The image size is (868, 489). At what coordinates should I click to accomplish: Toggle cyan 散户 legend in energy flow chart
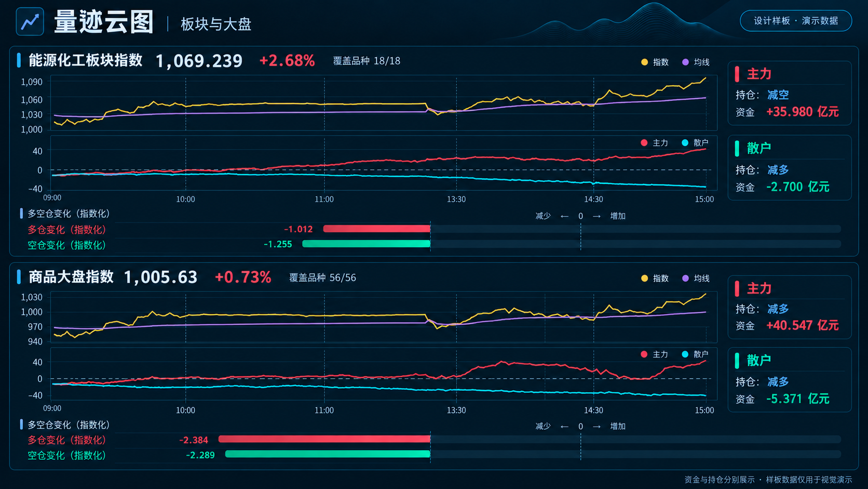point(695,142)
